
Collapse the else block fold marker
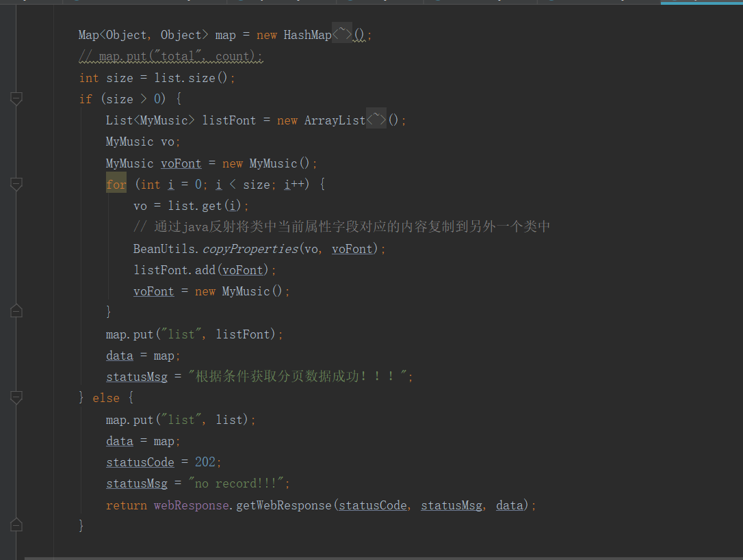click(x=16, y=397)
